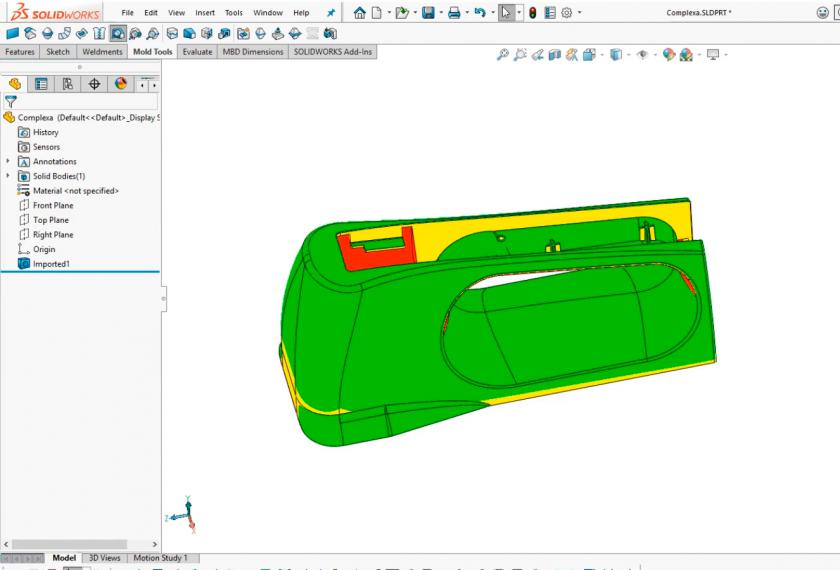Click the Save disk icon
Screen dimensions: 840x570
[x=428, y=13]
